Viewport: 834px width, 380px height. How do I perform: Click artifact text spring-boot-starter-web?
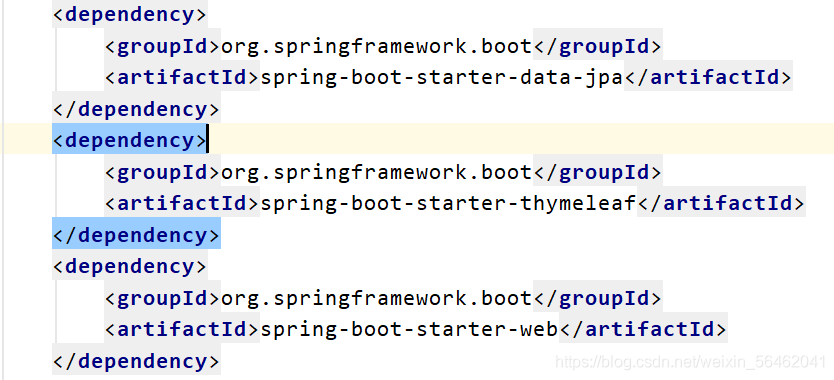click(409, 329)
